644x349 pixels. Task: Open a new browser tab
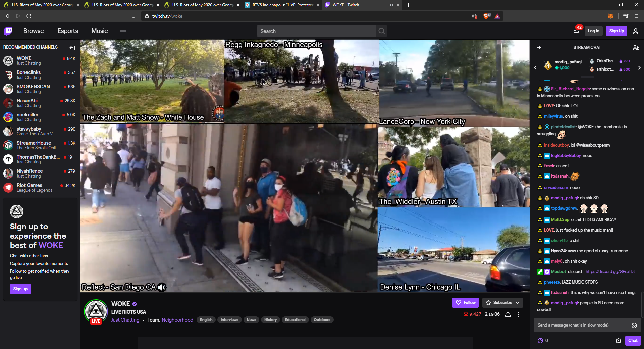(408, 5)
